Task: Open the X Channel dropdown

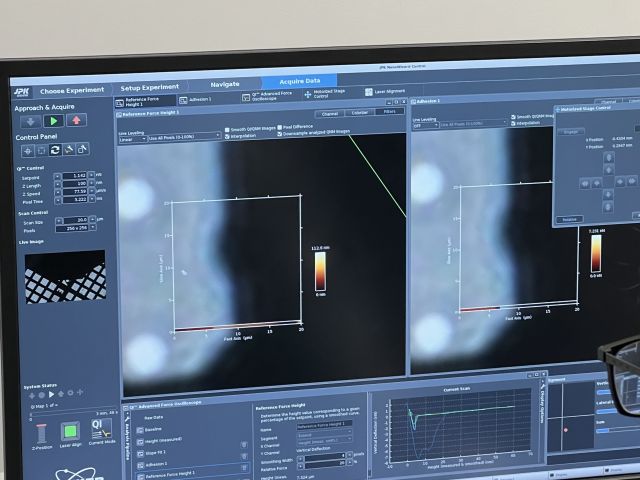Action: pos(325,442)
